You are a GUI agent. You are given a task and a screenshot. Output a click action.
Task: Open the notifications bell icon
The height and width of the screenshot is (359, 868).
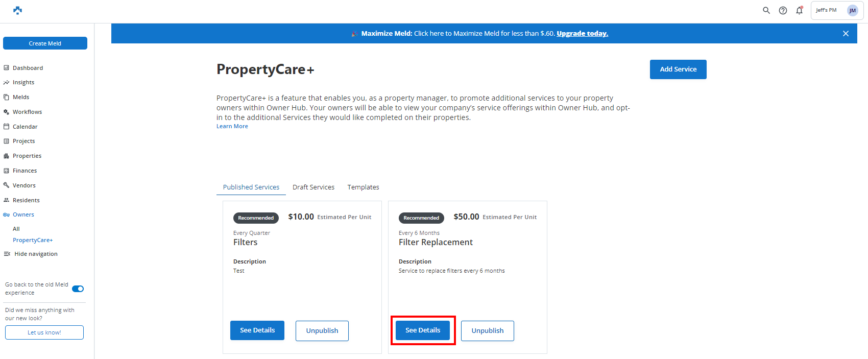799,10
